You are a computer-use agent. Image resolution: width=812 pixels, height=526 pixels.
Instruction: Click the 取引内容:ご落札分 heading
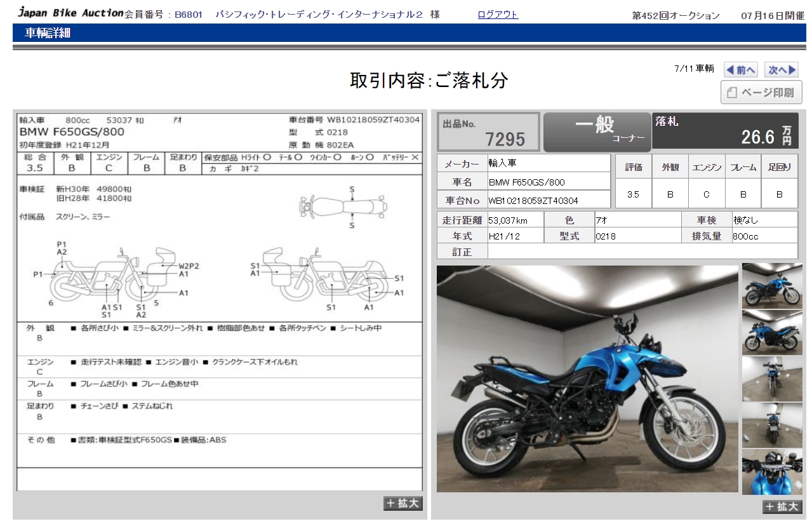(x=429, y=81)
